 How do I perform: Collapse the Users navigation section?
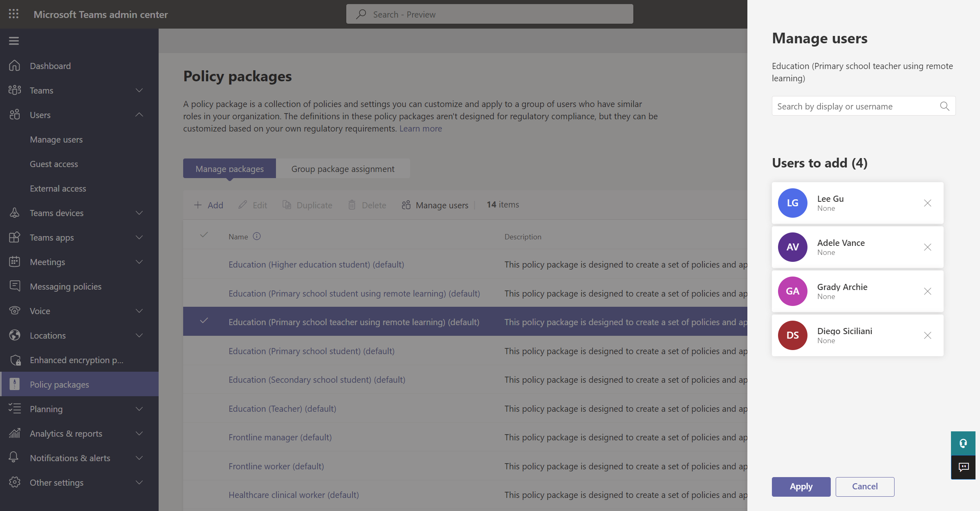point(139,115)
